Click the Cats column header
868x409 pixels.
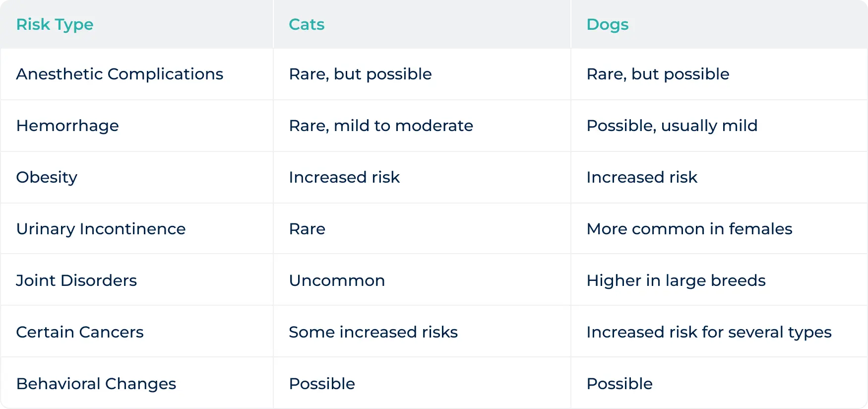307,24
